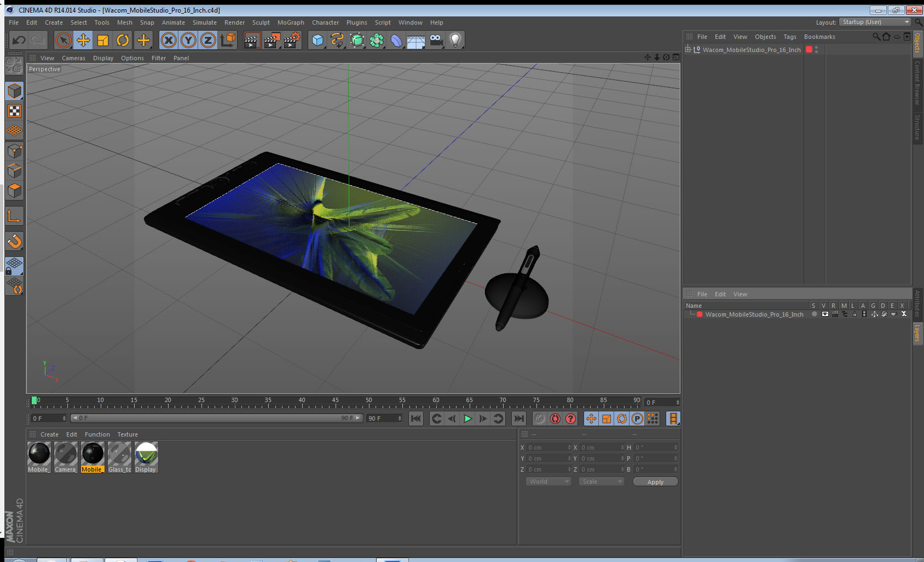924x562 pixels.
Task: Open the World coordinate dropdown
Action: coord(548,481)
